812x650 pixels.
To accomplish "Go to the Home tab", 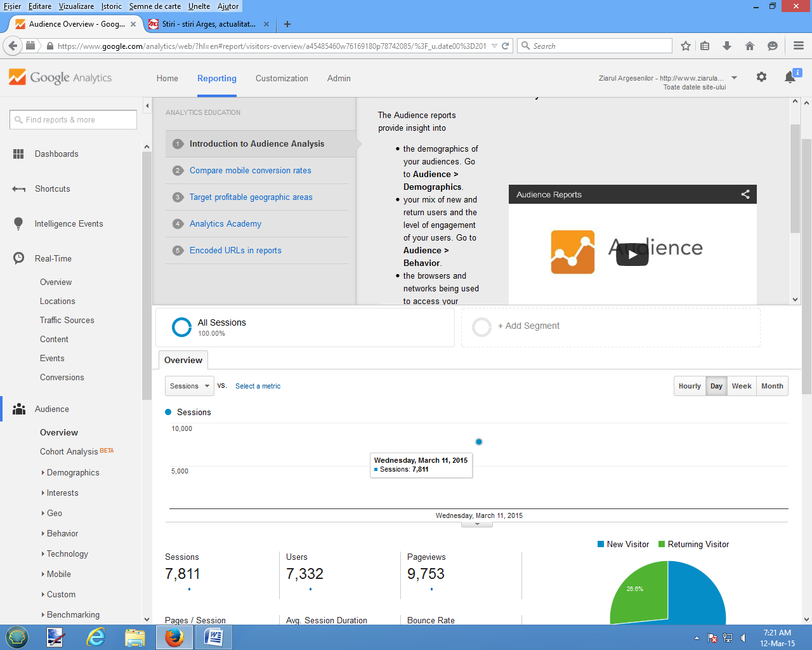I will 167,78.
